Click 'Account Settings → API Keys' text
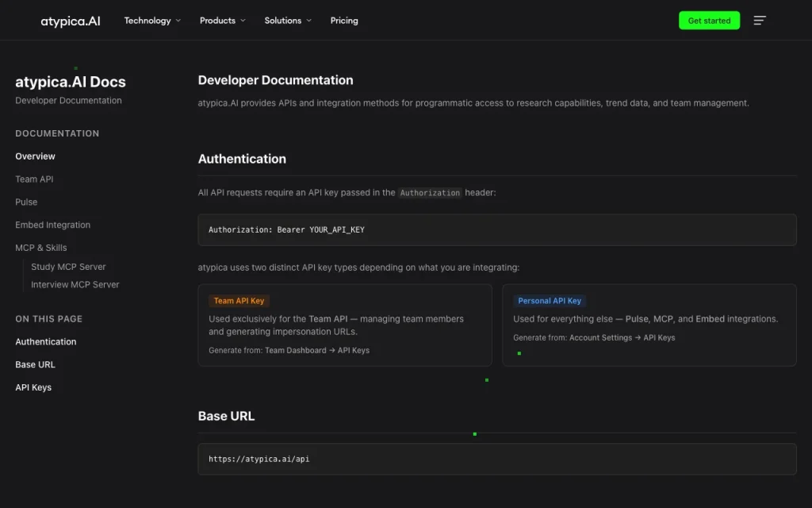 [x=622, y=337]
